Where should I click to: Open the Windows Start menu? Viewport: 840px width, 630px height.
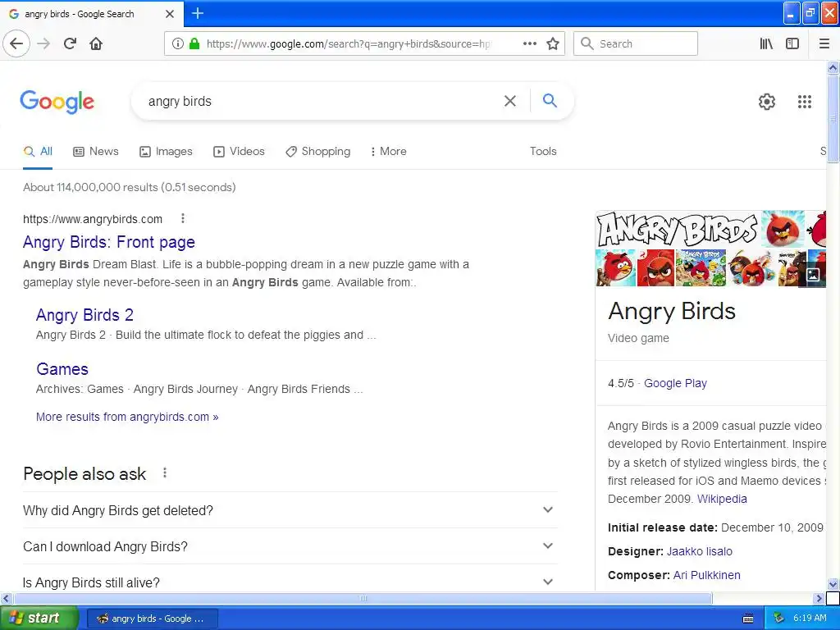39,618
